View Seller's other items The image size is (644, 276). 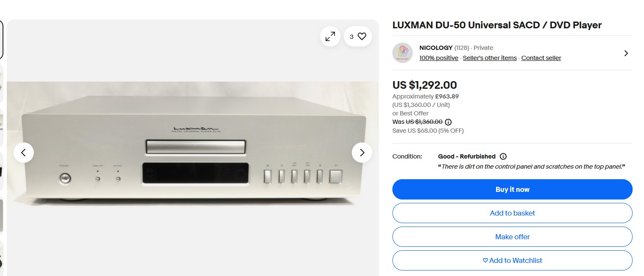click(490, 58)
